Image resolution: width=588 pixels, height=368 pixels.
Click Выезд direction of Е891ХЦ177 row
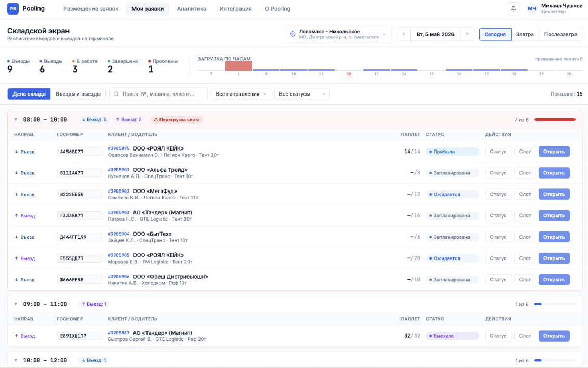pos(24,336)
